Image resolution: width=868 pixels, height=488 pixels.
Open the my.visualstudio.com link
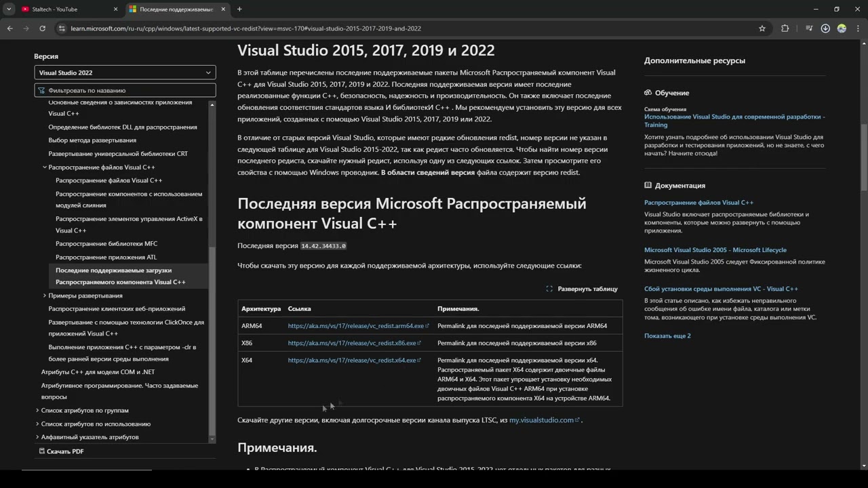(544, 420)
